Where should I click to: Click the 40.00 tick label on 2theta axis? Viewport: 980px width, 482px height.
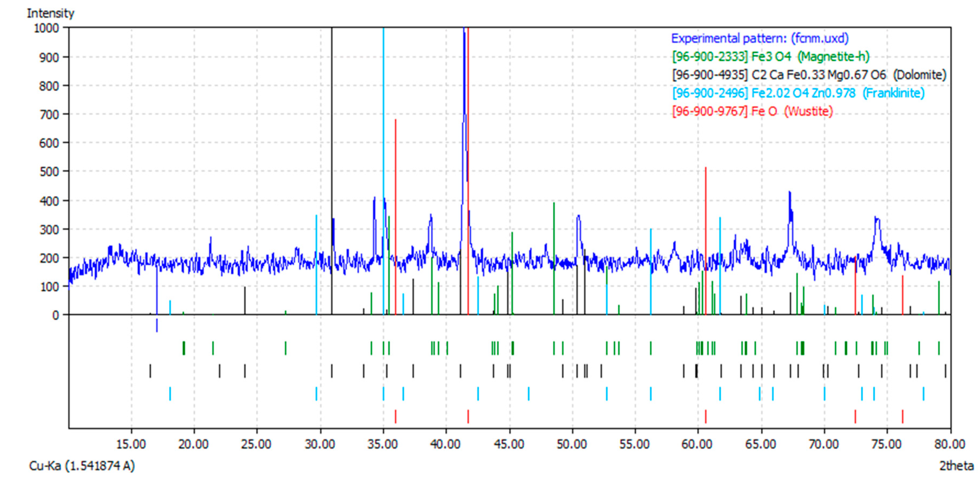pyautogui.click(x=446, y=444)
